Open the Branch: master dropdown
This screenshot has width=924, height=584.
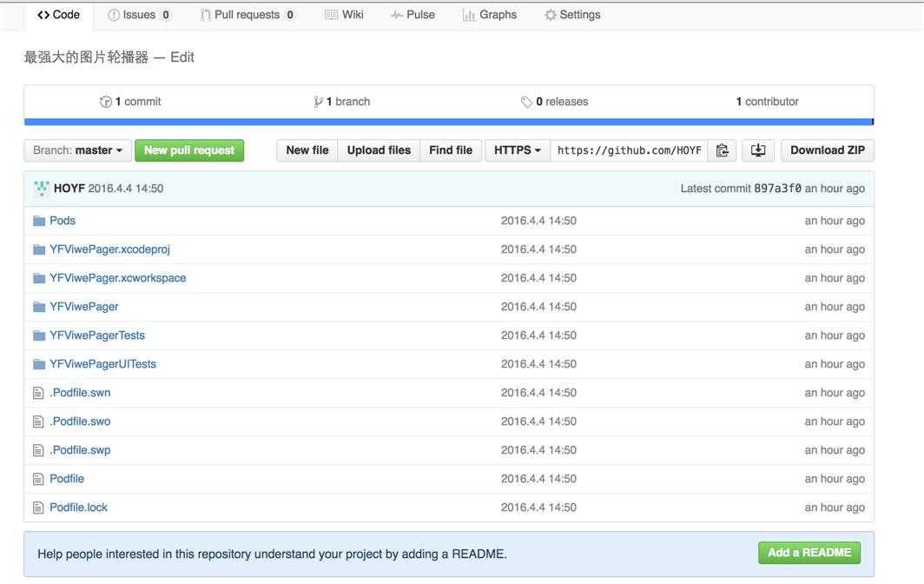(78, 150)
